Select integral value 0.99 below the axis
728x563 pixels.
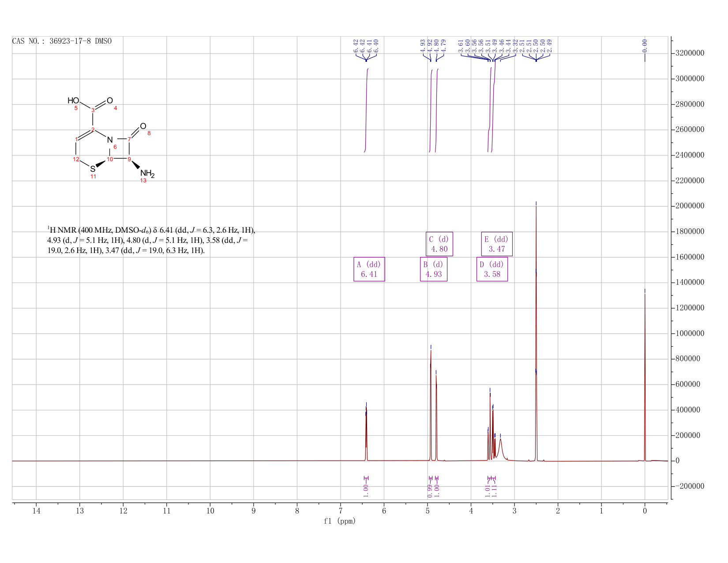430,490
